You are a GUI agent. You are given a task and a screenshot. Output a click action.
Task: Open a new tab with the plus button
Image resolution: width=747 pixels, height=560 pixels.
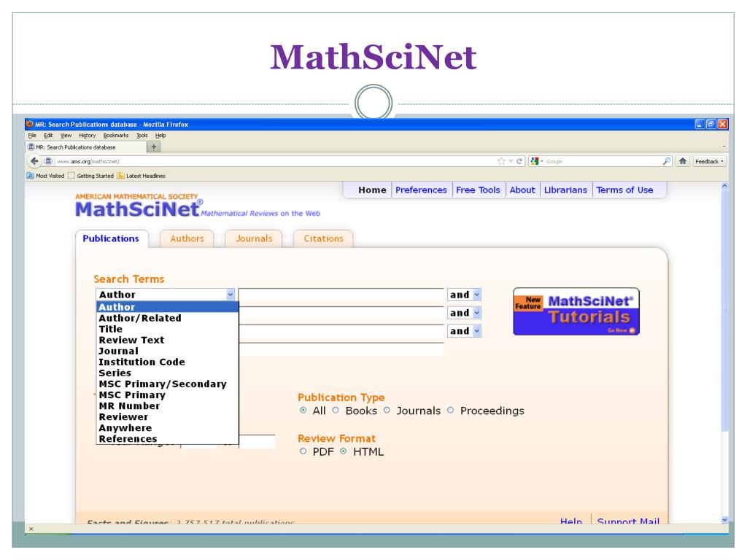(x=153, y=147)
